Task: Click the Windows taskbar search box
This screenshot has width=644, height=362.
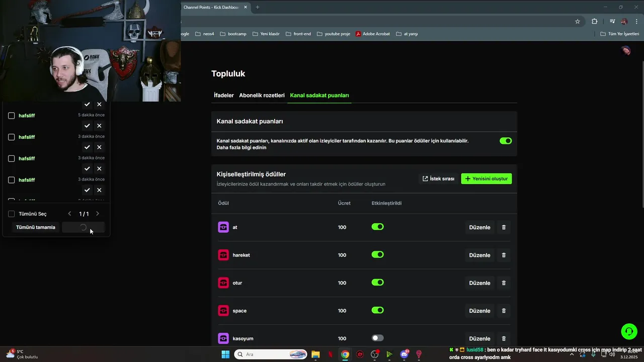Action: pyautogui.click(x=271, y=354)
